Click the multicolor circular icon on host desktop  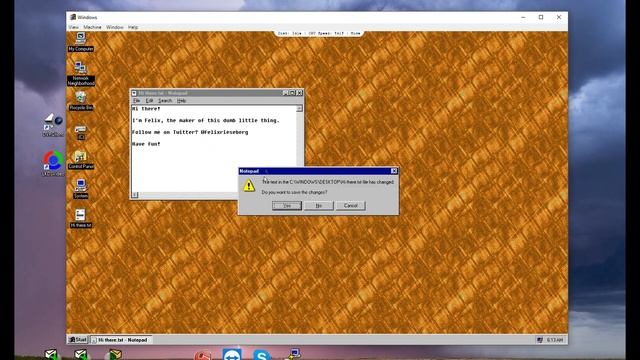53,160
